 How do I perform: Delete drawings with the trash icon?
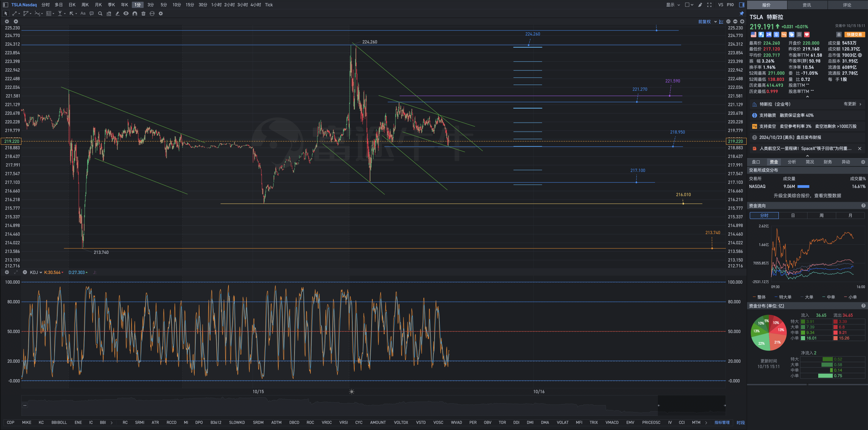click(143, 13)
